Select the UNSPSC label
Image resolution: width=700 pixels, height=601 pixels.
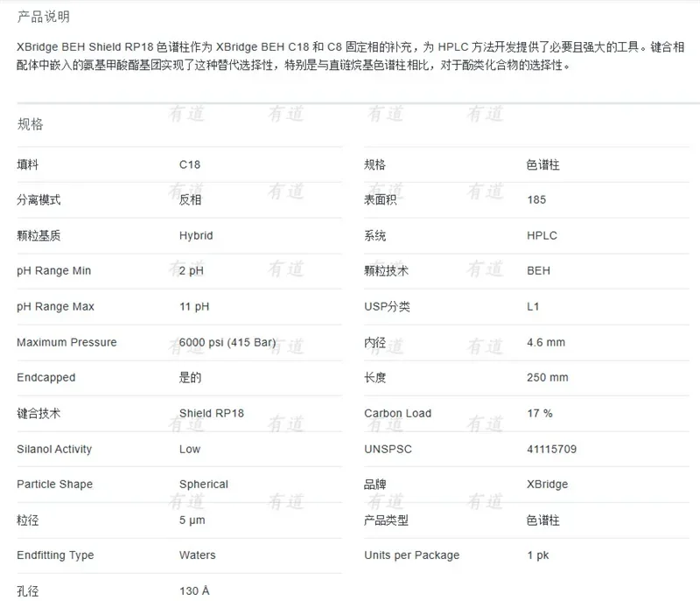[x=388, y=449]
